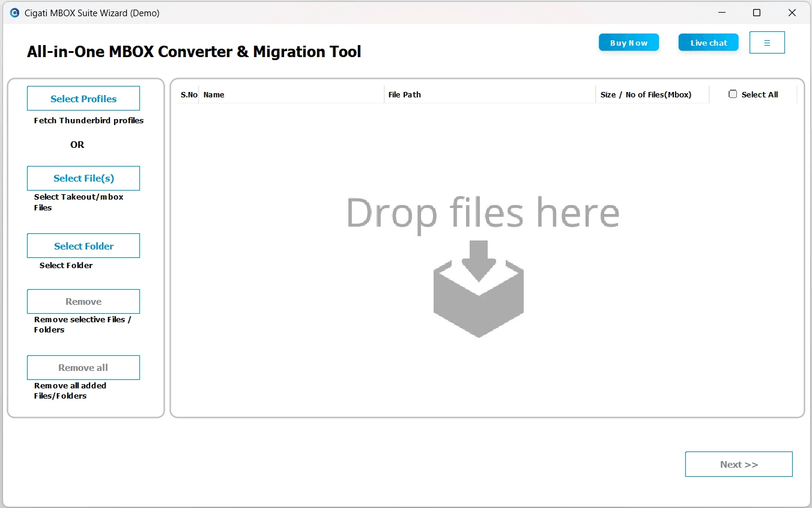
Task: Click the Name column header
Action: tap(214, 94)
